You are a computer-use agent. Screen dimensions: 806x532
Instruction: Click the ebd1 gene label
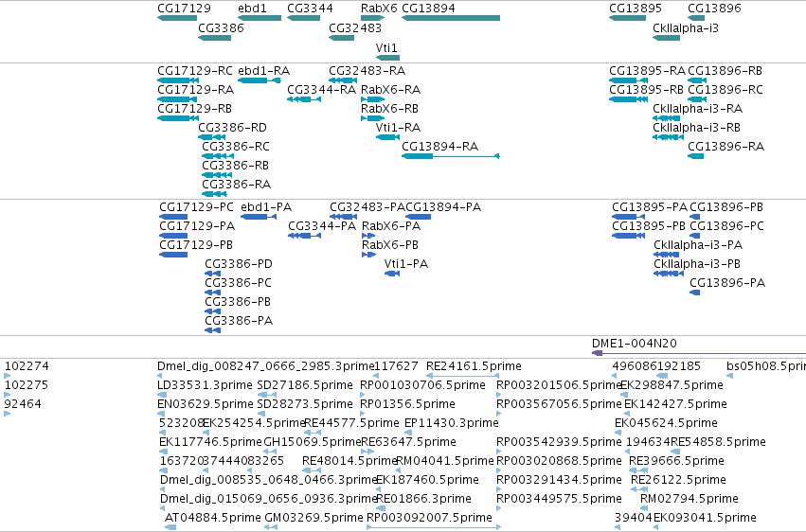tap(252, 9)
